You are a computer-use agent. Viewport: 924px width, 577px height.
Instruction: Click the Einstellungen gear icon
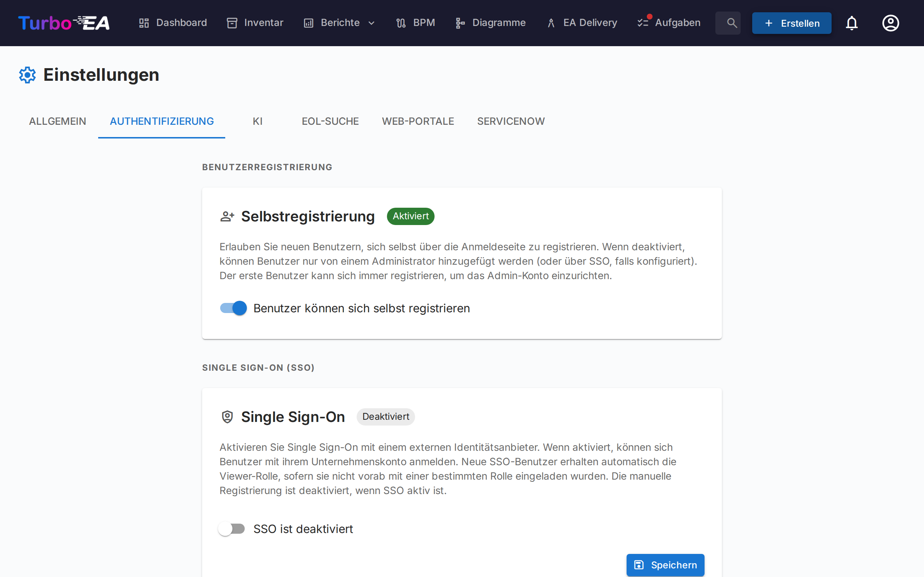[x=27, y=75]
